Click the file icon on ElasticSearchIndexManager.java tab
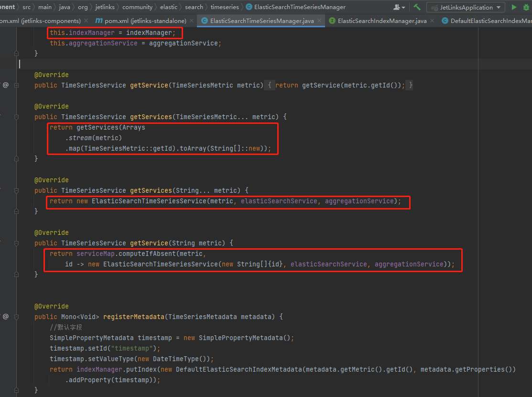This screenshot has height=397, width=532. (332, 21)
